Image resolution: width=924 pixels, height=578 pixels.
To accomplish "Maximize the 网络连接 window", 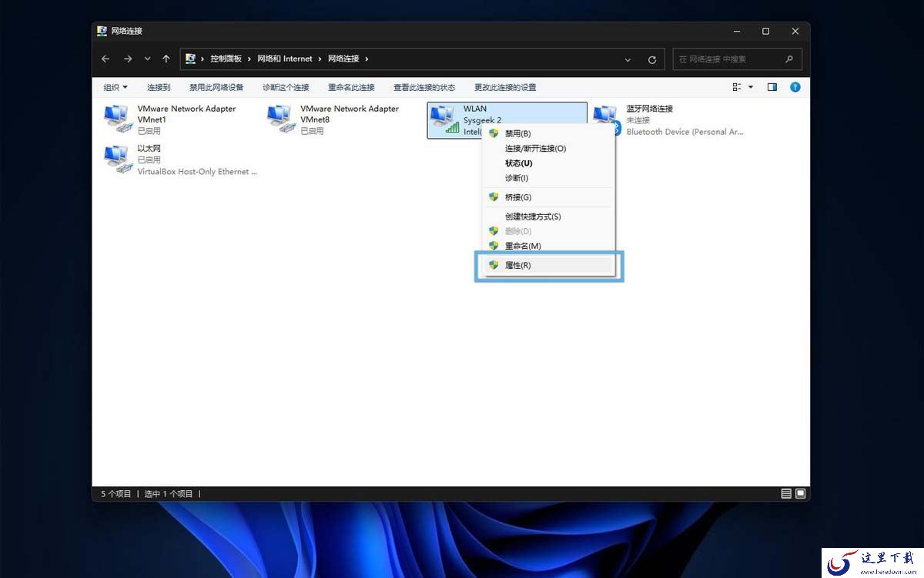I will (765, 31).
